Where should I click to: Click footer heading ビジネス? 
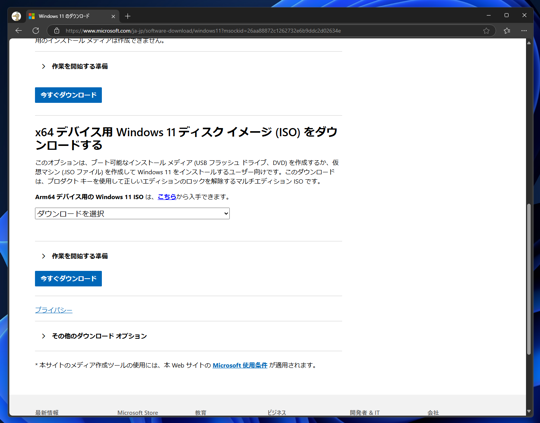(277, 412)
